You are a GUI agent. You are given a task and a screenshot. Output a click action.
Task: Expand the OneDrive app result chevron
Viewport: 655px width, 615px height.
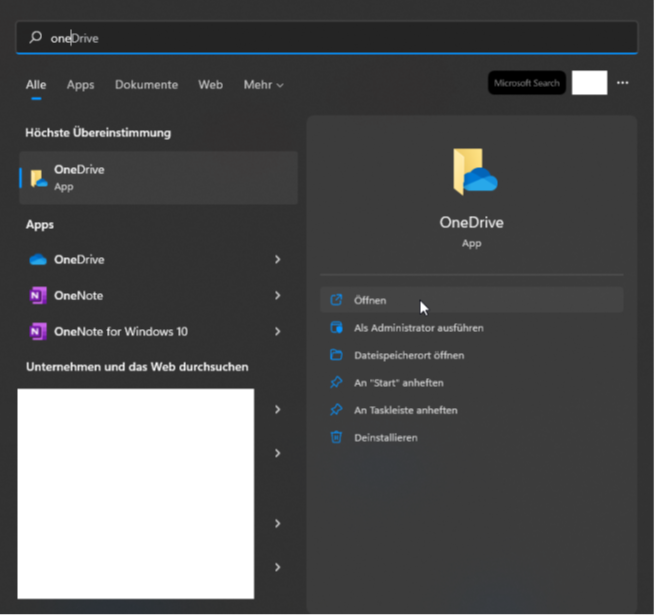click(x=277, y=260)
